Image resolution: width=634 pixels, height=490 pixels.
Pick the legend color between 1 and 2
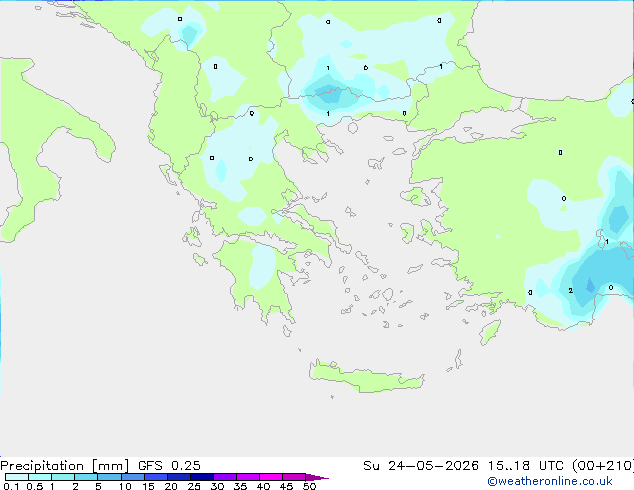pos(63,477)
